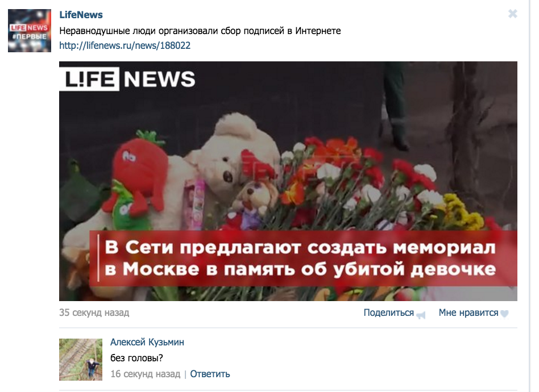The image size is (539, 392).
Task: Open Алексей Кузьмин's profile name
Action: pos(147,342)
